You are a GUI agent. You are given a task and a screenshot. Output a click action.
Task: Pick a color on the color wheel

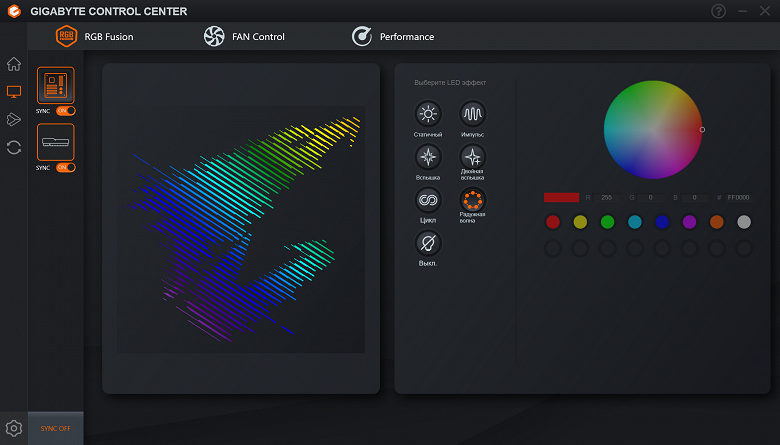(653, 130)
